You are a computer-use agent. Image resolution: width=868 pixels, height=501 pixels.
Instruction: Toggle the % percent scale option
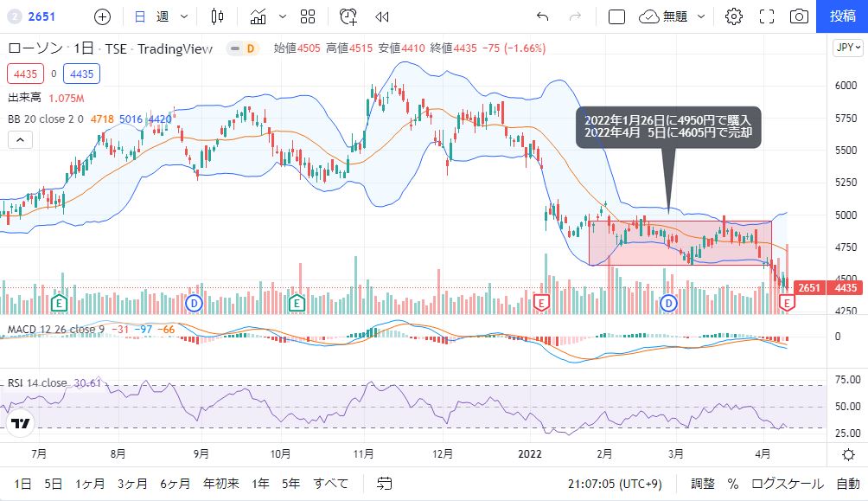[732, 484]
